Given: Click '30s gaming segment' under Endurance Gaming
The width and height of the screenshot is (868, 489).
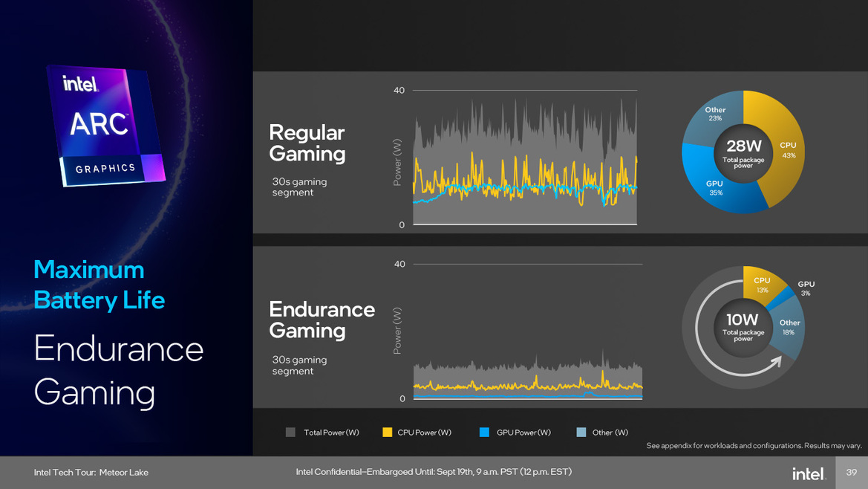Looking at the screenshot, I should tap(299, 366).
